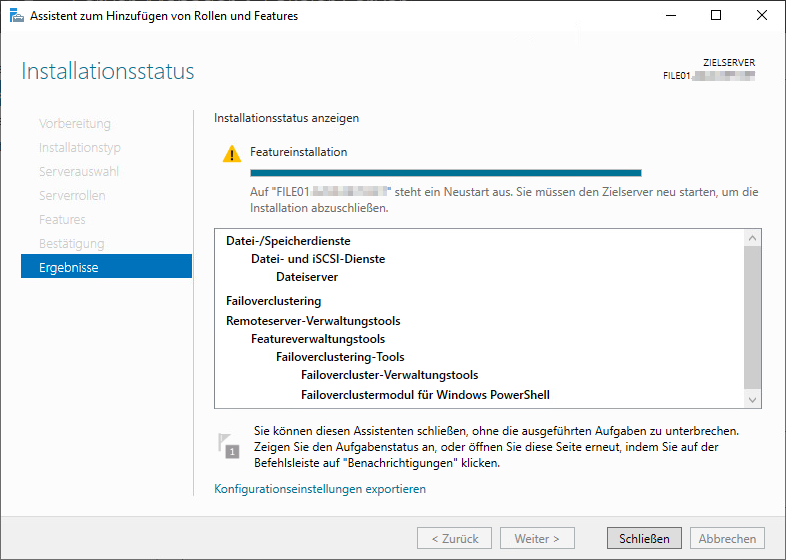Select the Serverrollen step in sidebar
Image resolution: width=786 pixels, height=560 pixels.
tap(72, 196)
